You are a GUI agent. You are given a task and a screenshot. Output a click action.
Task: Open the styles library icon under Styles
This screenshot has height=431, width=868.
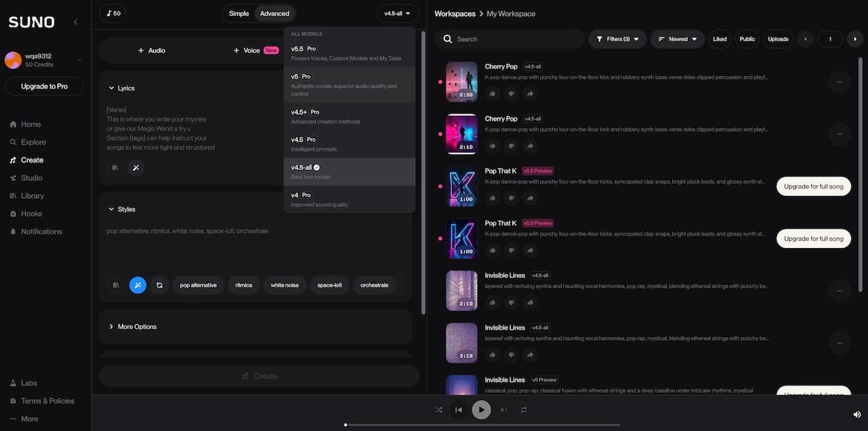point(115,285)
